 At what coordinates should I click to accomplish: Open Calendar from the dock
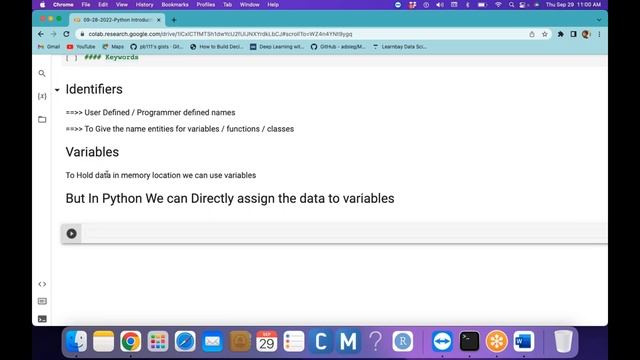267,341
